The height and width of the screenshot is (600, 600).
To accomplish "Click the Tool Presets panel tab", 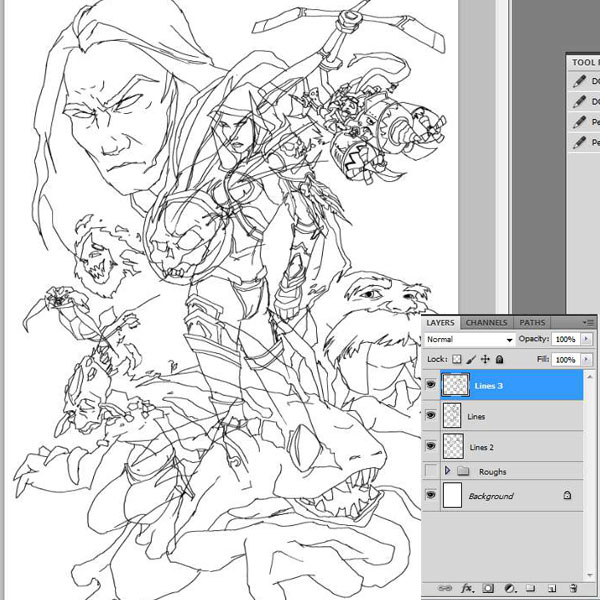I will pos(584,62).
